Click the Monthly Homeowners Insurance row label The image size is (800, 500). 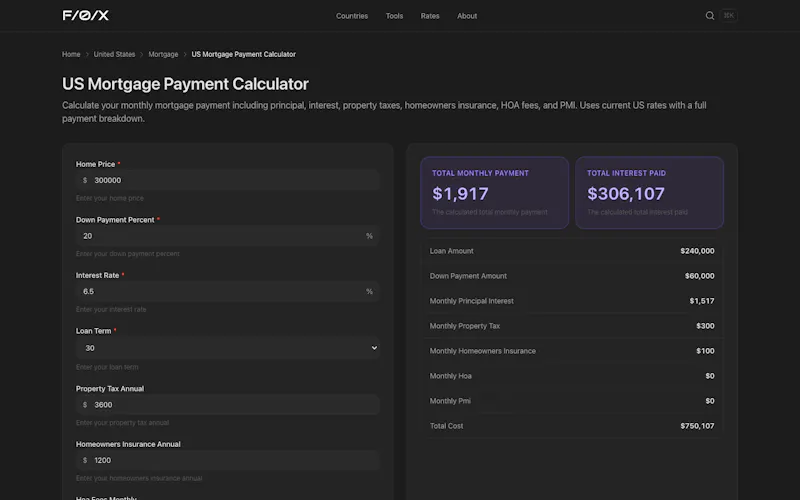tap(483, 351)
